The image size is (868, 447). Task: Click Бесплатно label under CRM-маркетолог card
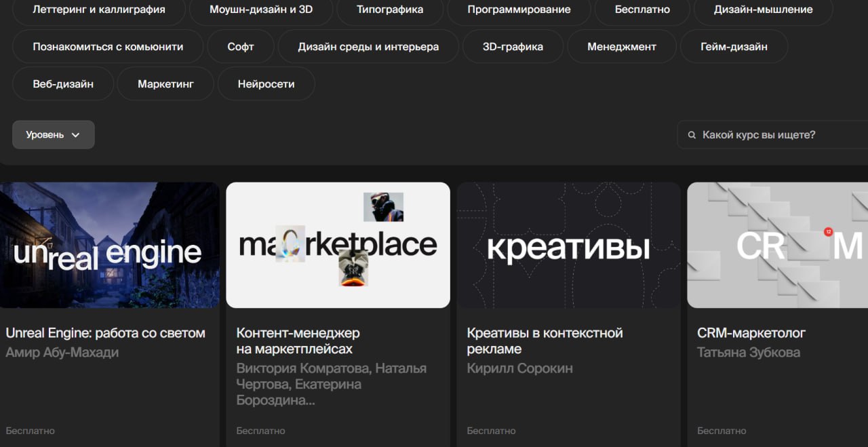(722, 431)
